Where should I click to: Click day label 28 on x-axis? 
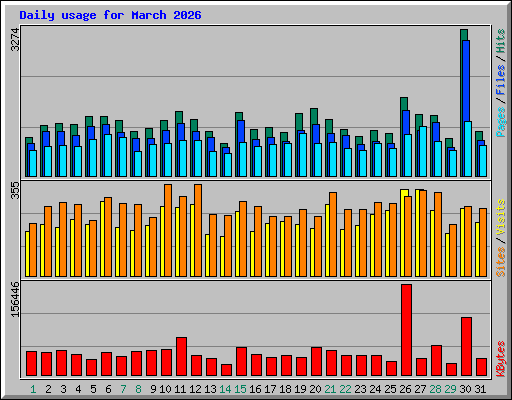tap(435, 389)
